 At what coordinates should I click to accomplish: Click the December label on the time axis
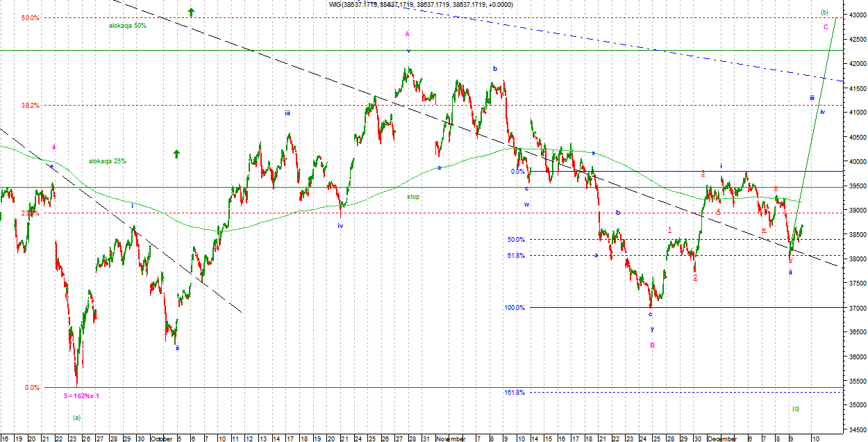[x=723, y=439]
